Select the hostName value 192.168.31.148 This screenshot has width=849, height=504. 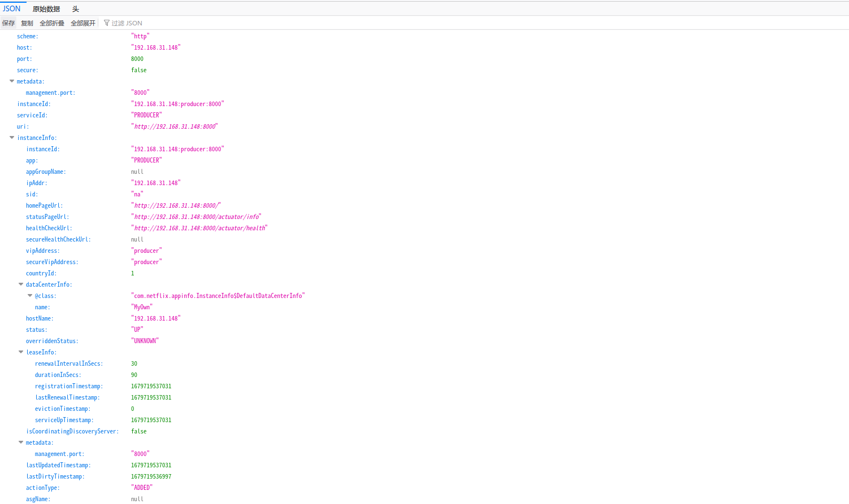point(156,318)
